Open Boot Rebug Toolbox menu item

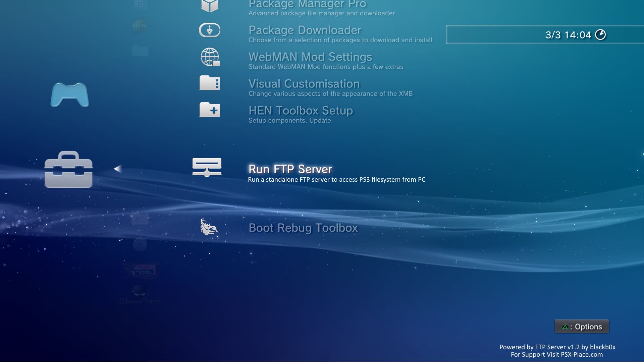coord(303,228)
